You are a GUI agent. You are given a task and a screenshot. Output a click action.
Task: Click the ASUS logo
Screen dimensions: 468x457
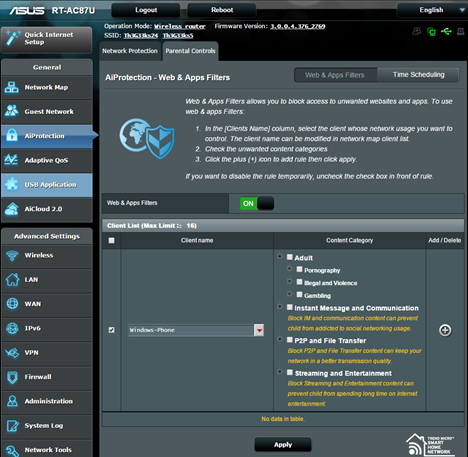point(27,11)
